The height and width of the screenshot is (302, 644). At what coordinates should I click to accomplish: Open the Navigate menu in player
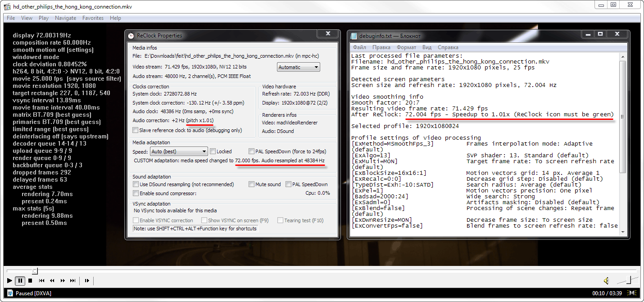(x=65, y=18)
